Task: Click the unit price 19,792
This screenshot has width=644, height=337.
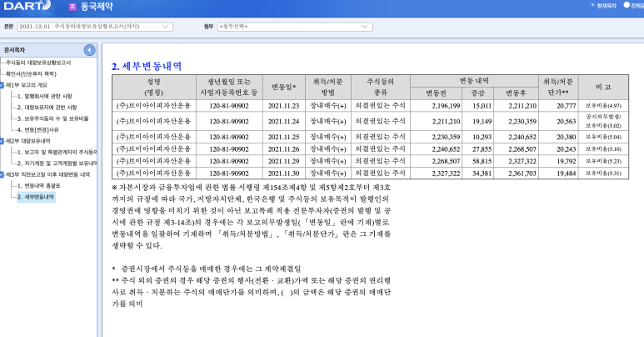Action: 567,161
